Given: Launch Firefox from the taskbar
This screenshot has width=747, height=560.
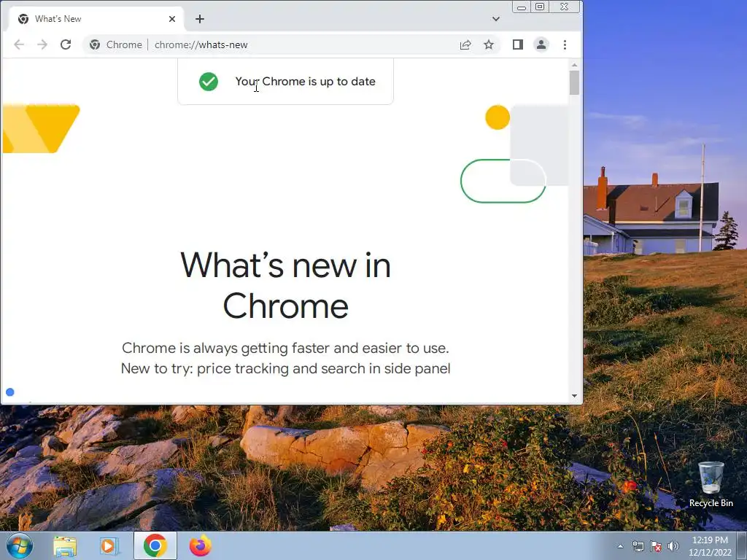Looking at the screenshot, I should pos(201,546).
